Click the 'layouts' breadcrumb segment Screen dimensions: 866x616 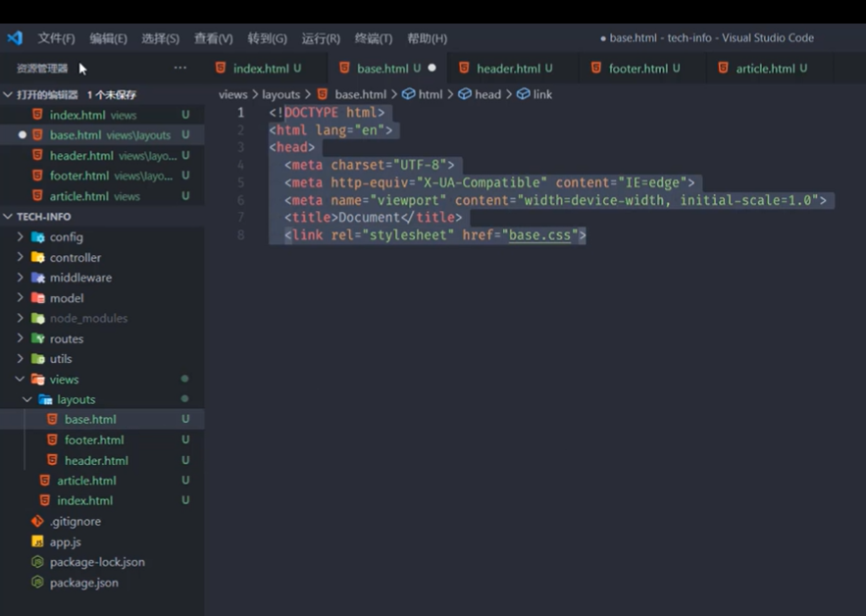coord(280,94)
